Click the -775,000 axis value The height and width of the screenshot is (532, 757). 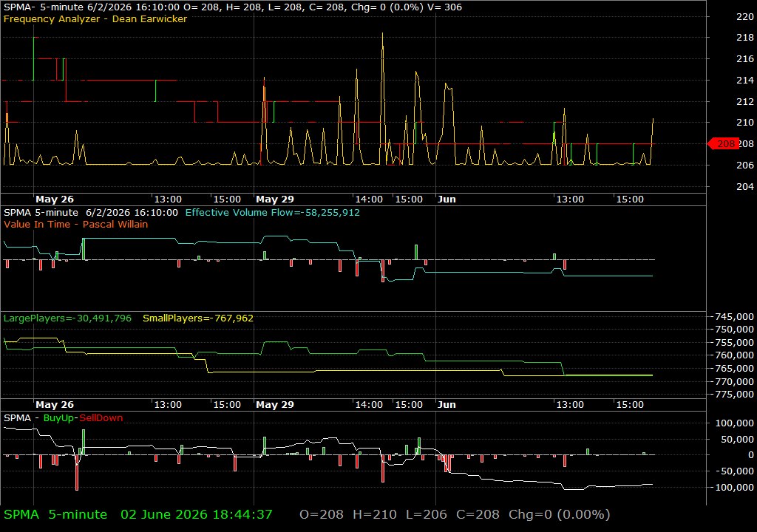734,394
